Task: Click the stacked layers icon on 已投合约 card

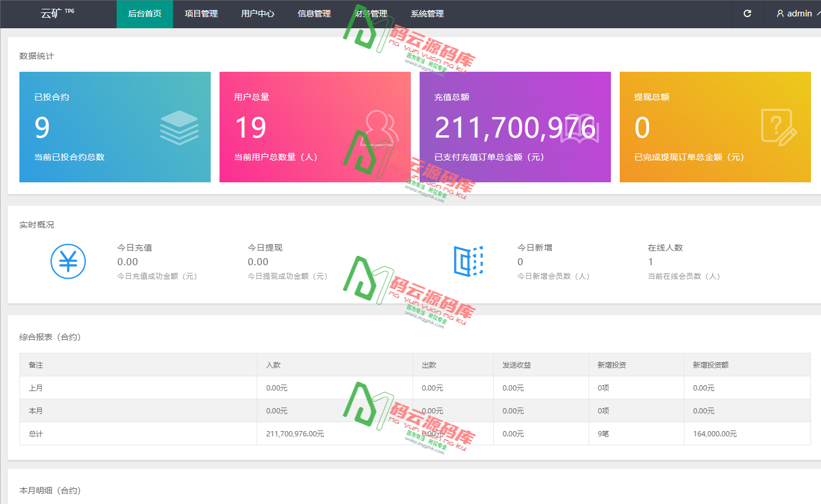Action: click(x=179, y=128)
